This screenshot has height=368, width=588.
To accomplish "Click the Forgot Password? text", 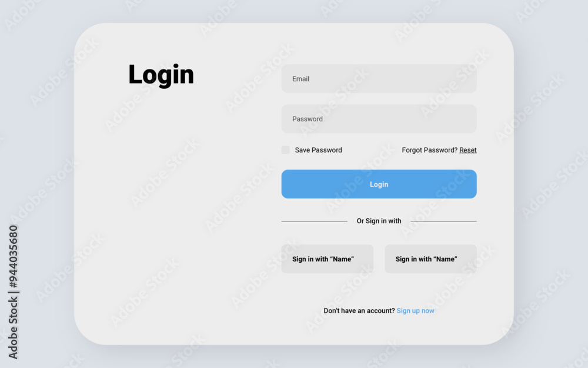I will tap(429, 150).
